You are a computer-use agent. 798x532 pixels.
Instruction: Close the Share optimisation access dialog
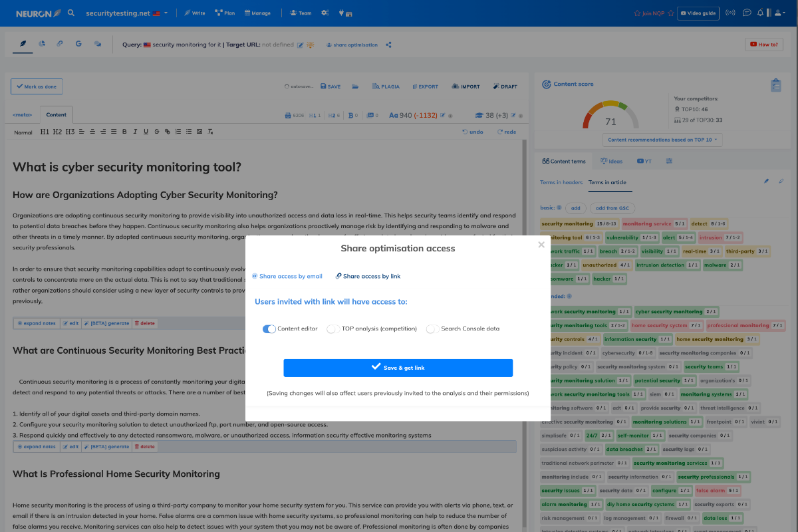coord(541,245)
